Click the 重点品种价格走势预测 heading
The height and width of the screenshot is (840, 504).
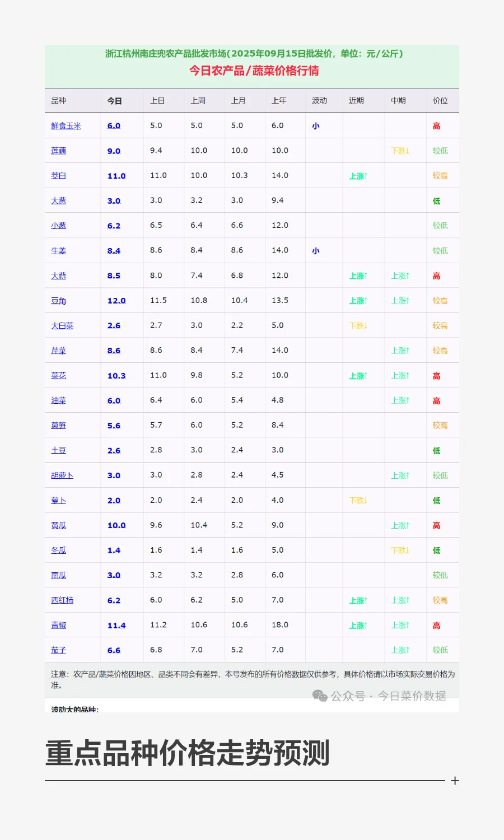click(188, 753)
